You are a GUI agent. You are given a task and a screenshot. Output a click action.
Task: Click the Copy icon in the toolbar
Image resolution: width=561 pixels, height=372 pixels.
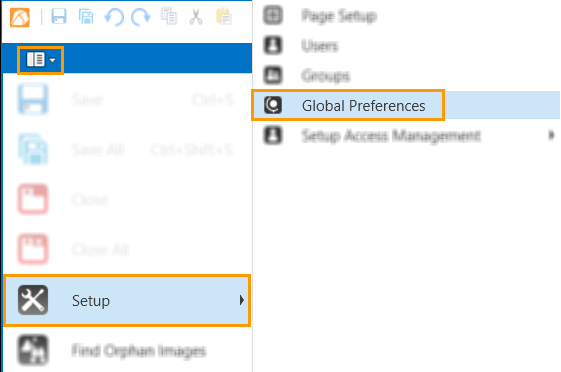click(x=169, y=16)
